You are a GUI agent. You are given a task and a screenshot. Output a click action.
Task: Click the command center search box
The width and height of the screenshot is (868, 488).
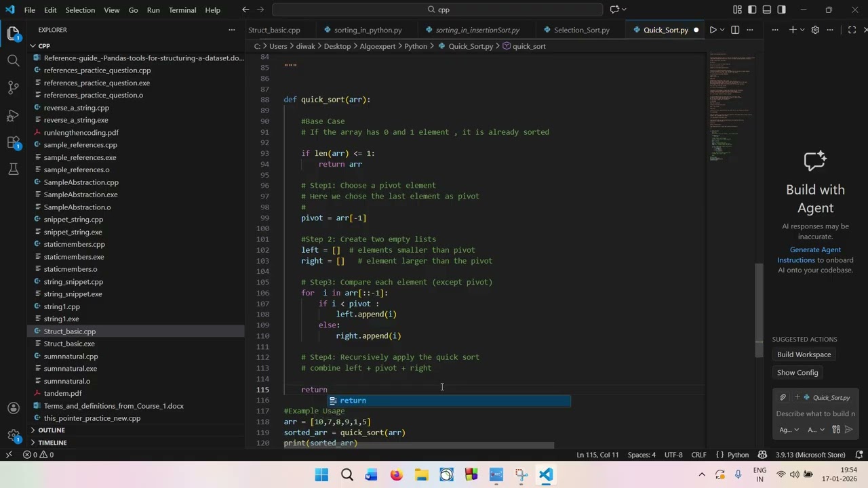coord(437,9)
